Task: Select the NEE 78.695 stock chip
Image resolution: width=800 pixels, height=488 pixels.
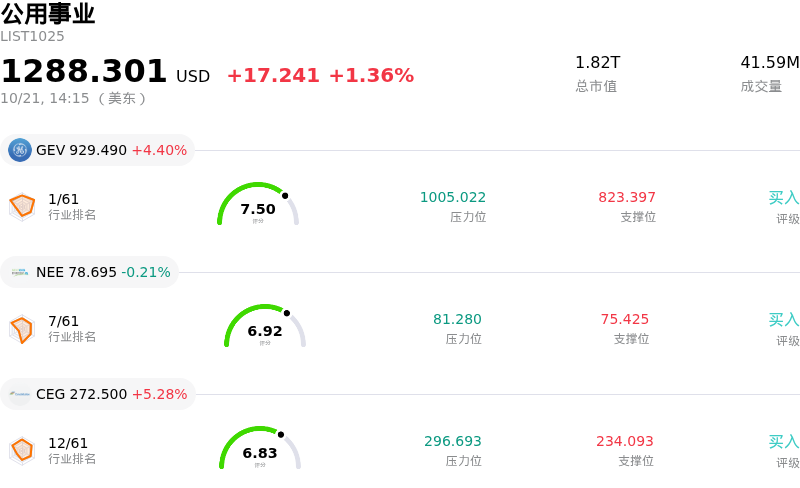Action: [x=89, y=272]
